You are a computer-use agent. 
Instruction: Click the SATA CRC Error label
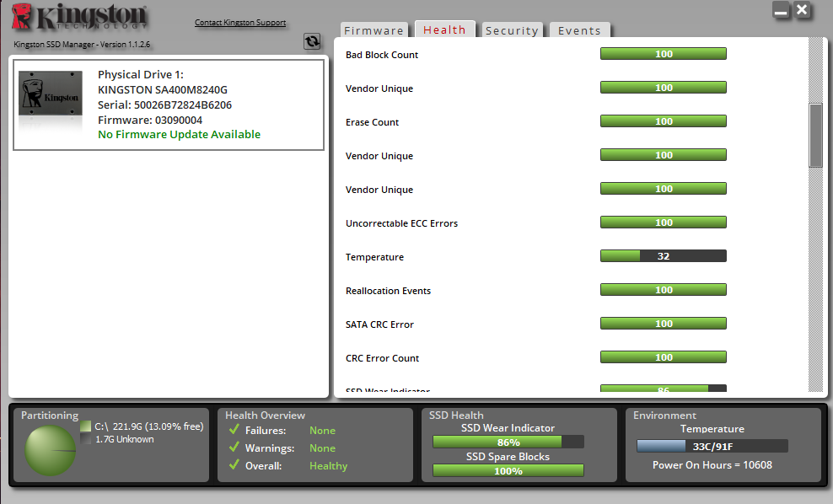379,324
